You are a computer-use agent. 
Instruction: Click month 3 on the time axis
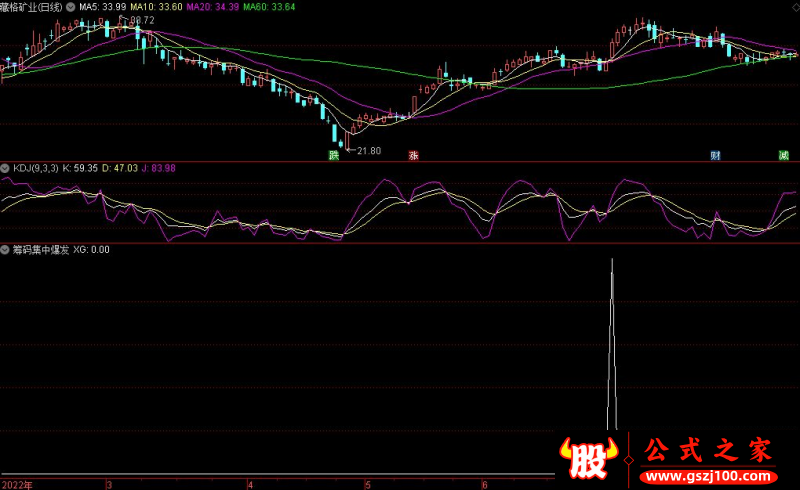pyautogui.click(x=109, y=485)
